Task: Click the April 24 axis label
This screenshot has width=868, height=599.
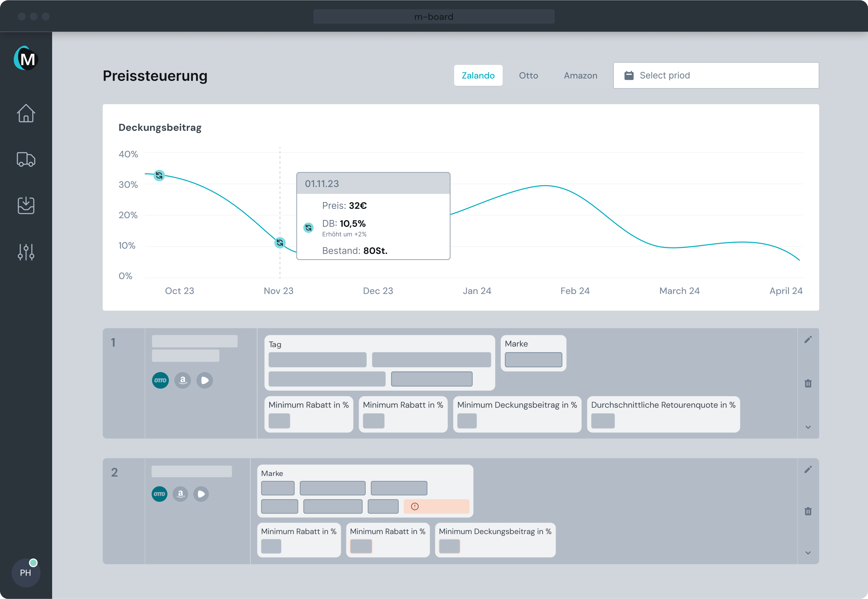Action: coord(786,291)
